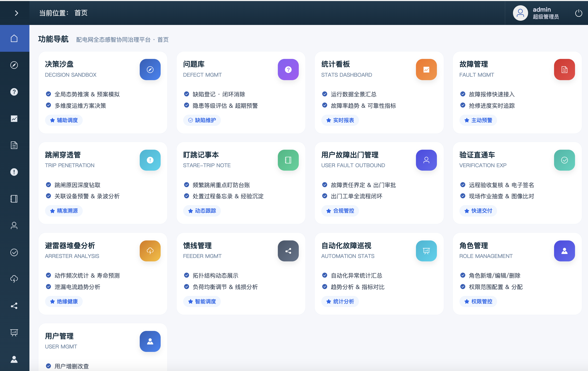Open the question mark icon in sidebar
The height and width of the screenshot is (371, 588).
click(x=14, y=92)
